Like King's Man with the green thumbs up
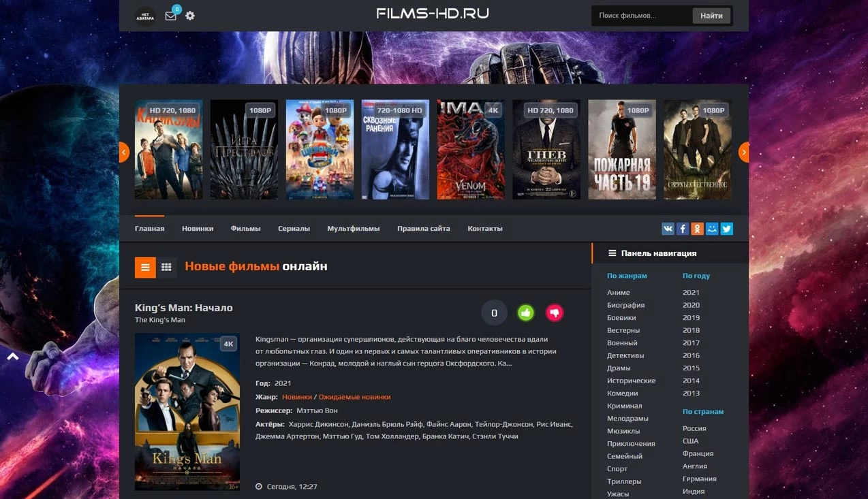 pos(525,313)
